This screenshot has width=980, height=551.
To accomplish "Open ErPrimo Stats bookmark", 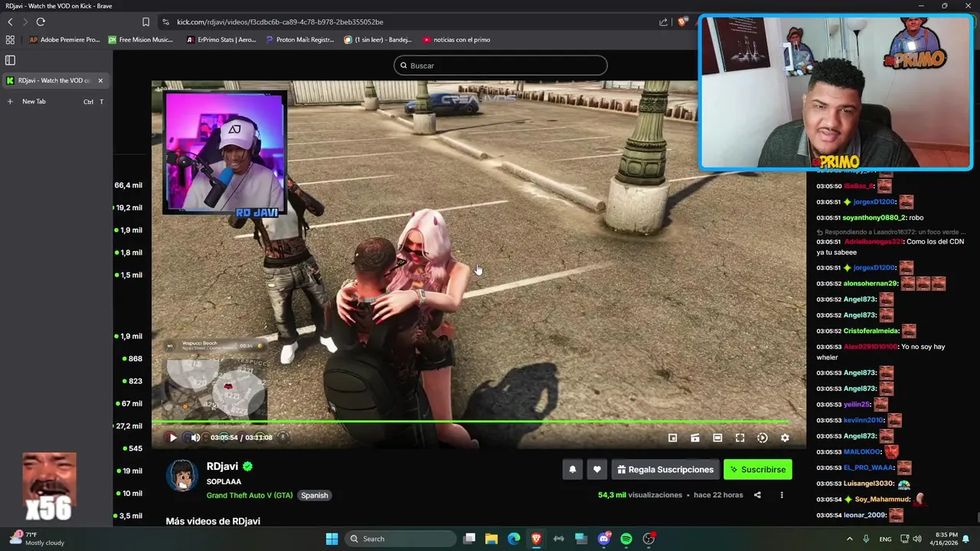I will tap(221, 40).
